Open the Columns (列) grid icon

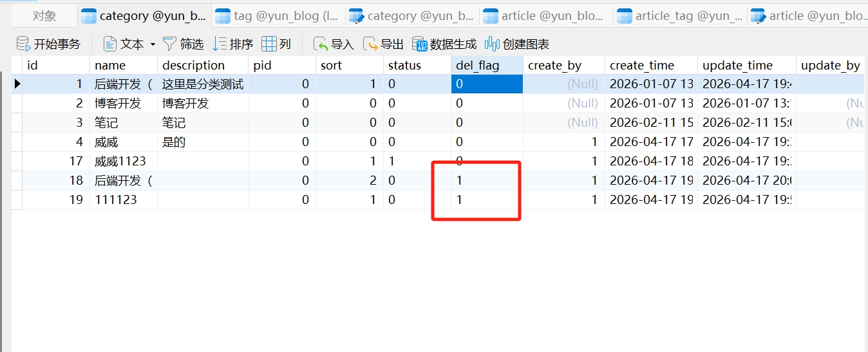click(x=269, y=44)
